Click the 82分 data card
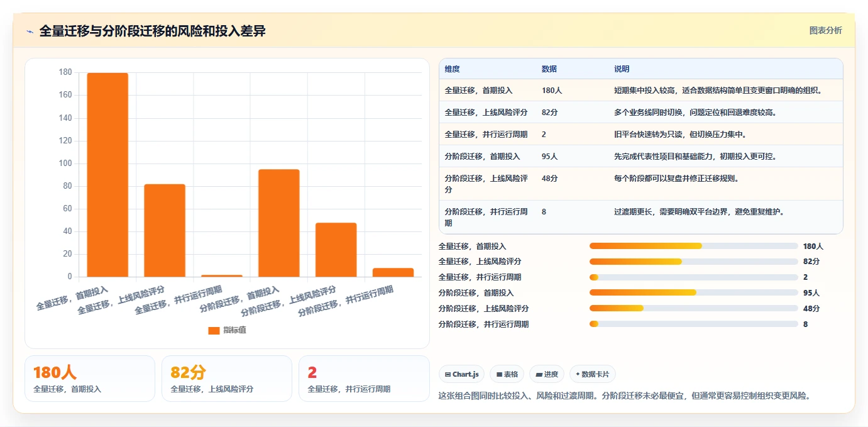The image size is (868, 427). tap(227, 379)
